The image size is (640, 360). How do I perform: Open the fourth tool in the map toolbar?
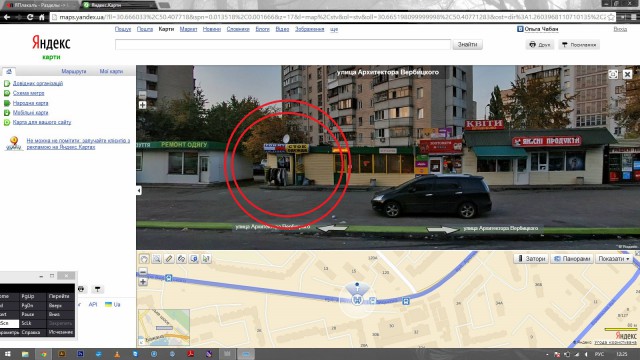(x=182, y=259)
